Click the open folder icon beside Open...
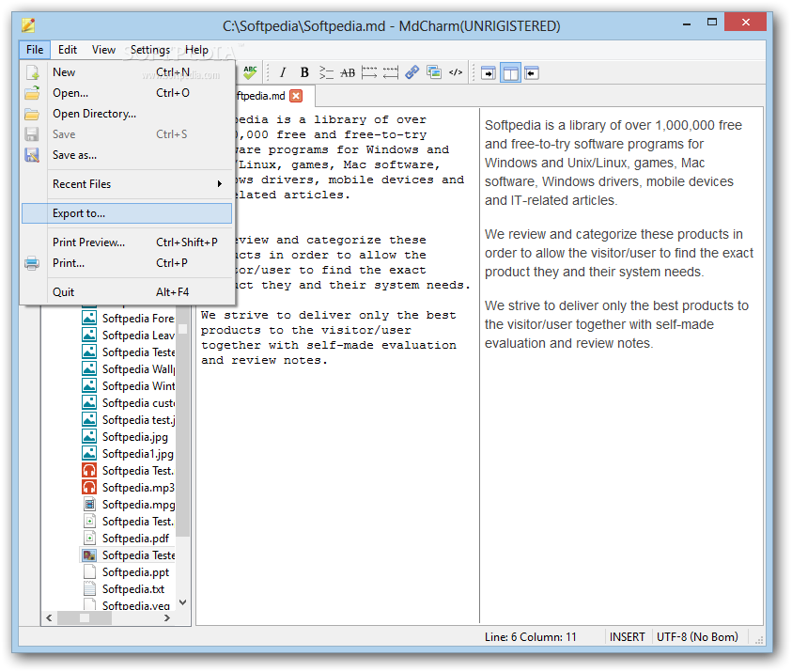The image size is (792, 672). click(32, 93)
